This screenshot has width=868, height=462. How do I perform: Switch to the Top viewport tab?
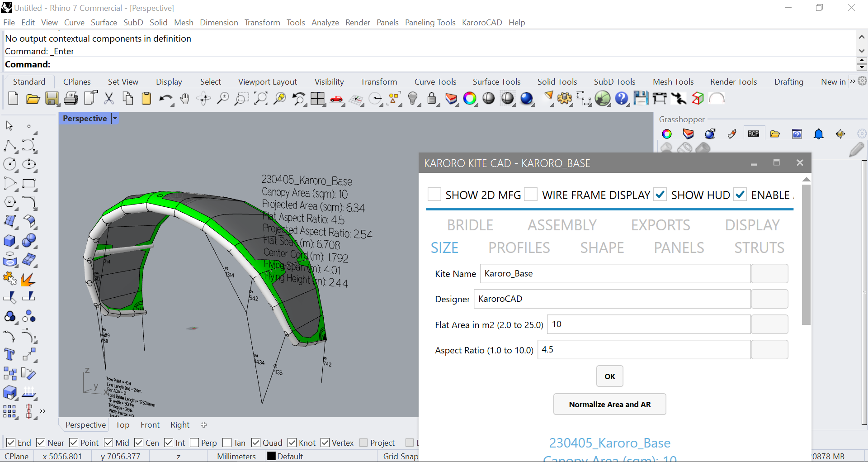123,424
